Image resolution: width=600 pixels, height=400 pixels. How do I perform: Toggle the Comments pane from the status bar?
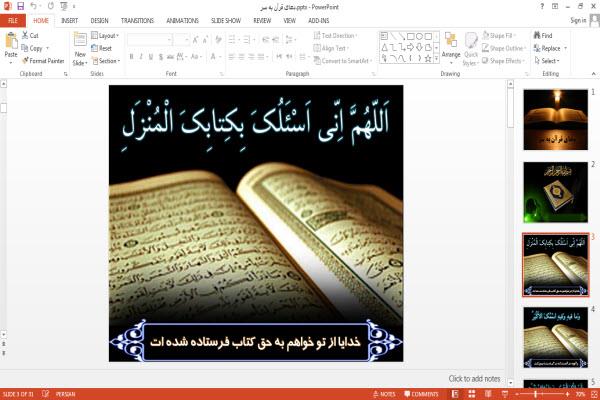tap(421, 394)
